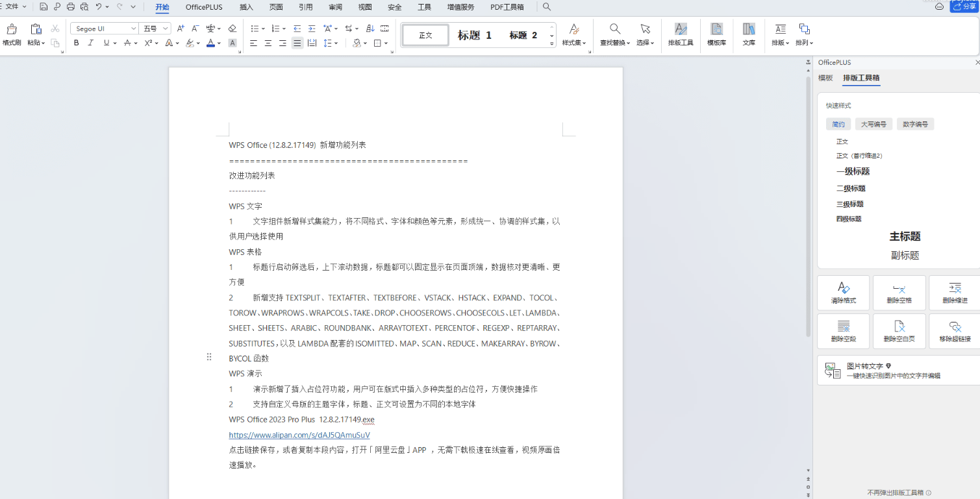Click the 删除缩进 remove indent tile
The height and width of the screenshot is (499, 980).
click(x=954, y=293)
